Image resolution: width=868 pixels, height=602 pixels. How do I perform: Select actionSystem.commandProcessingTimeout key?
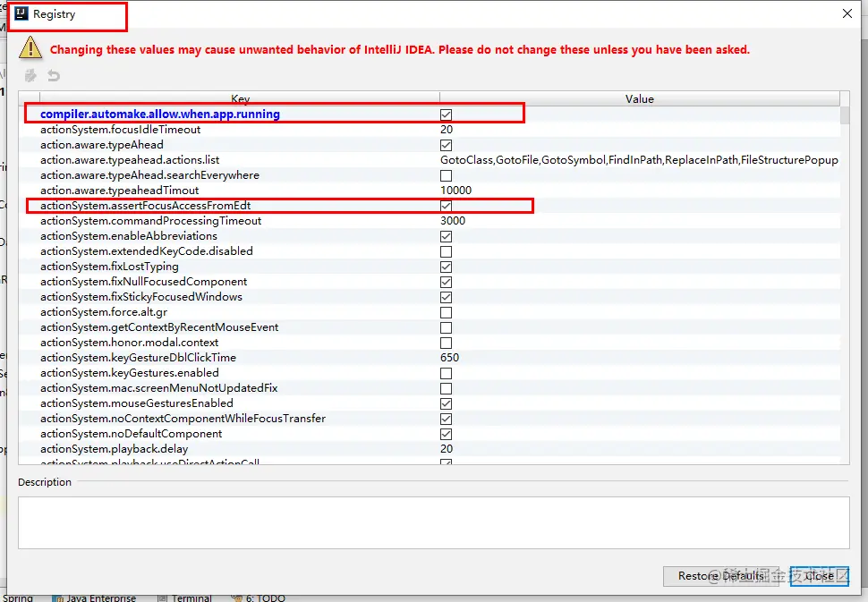(x=150, y=221)
